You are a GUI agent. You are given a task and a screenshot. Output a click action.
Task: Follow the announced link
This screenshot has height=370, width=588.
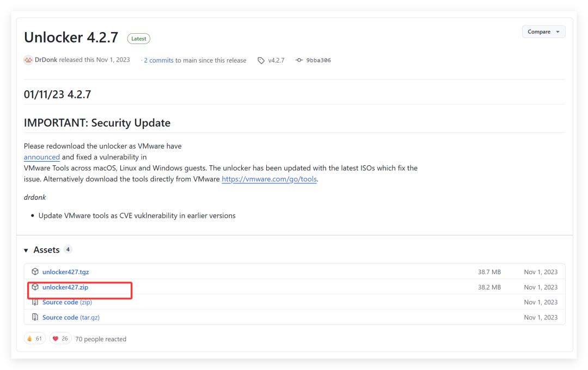coord(41,157)
